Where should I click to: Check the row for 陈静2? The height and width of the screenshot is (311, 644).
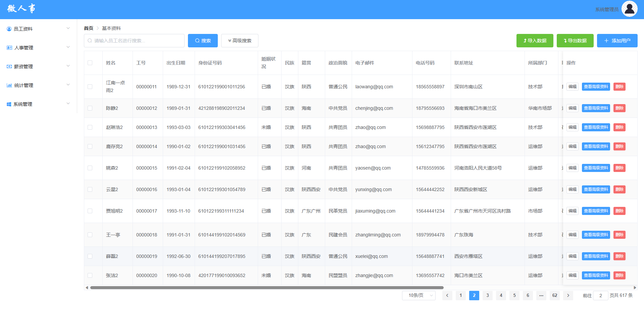90,108
